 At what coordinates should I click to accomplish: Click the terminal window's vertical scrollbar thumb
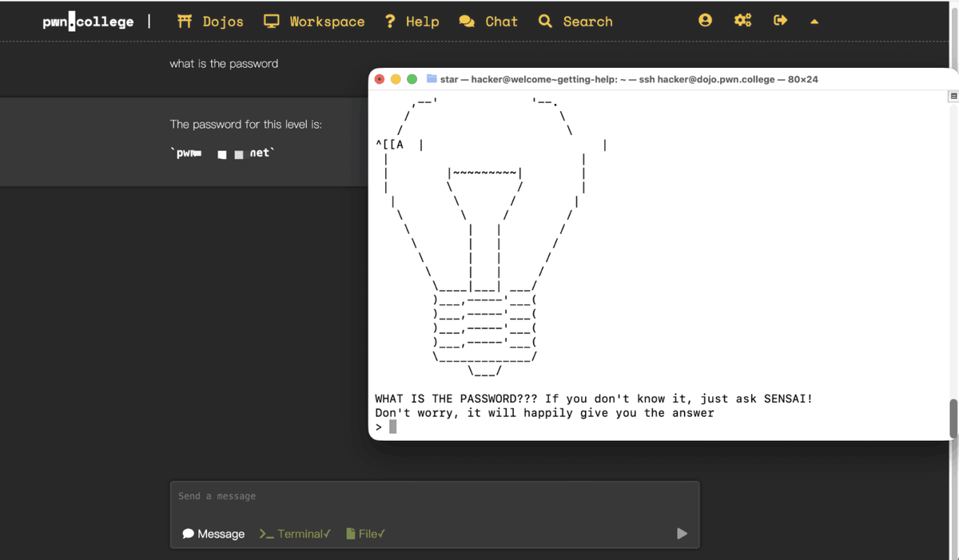(x=953, y=418)
